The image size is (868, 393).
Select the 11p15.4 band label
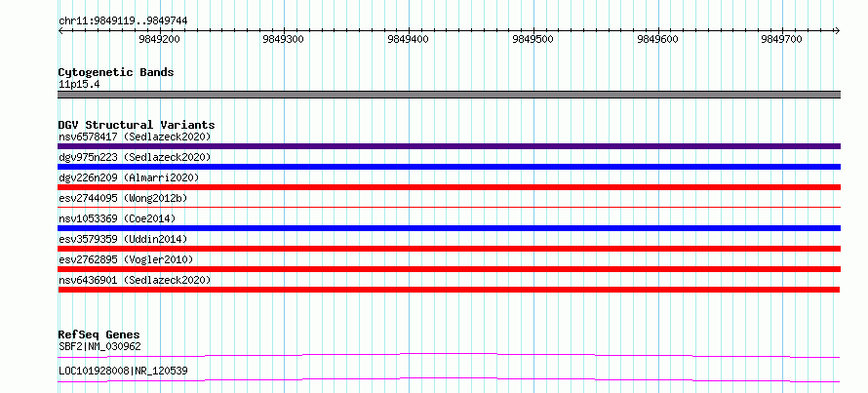click(79, 85)
